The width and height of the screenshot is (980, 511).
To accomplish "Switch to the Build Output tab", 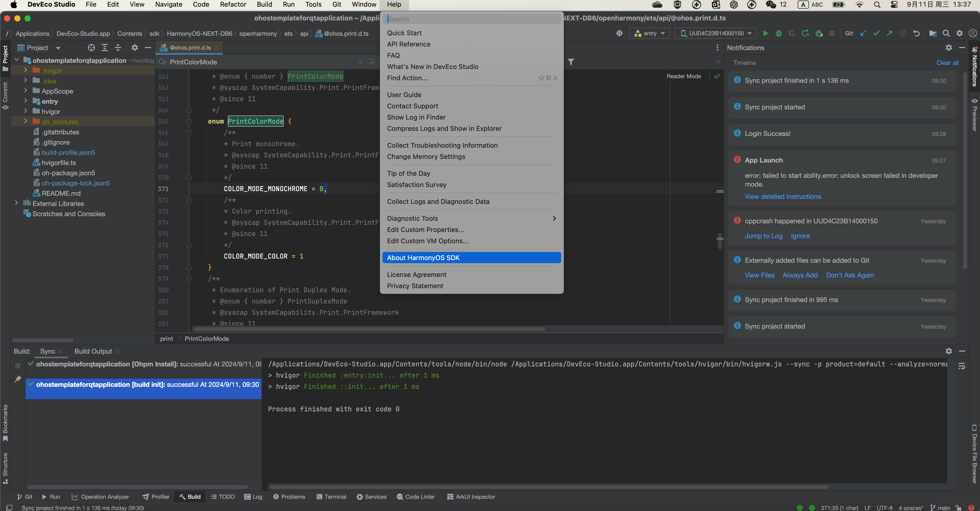I will coord(93,352).
